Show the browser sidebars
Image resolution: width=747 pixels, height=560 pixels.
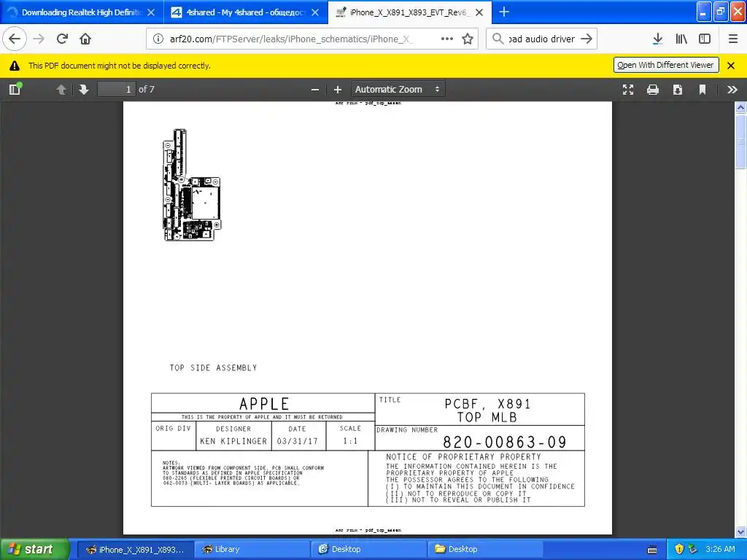705,39
